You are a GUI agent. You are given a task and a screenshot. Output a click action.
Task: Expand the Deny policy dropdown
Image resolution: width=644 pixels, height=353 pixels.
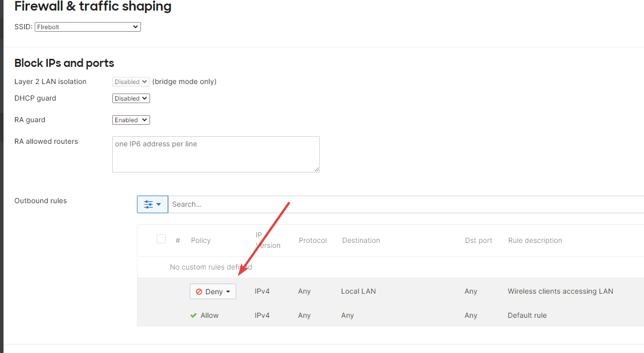click(228, 292)
